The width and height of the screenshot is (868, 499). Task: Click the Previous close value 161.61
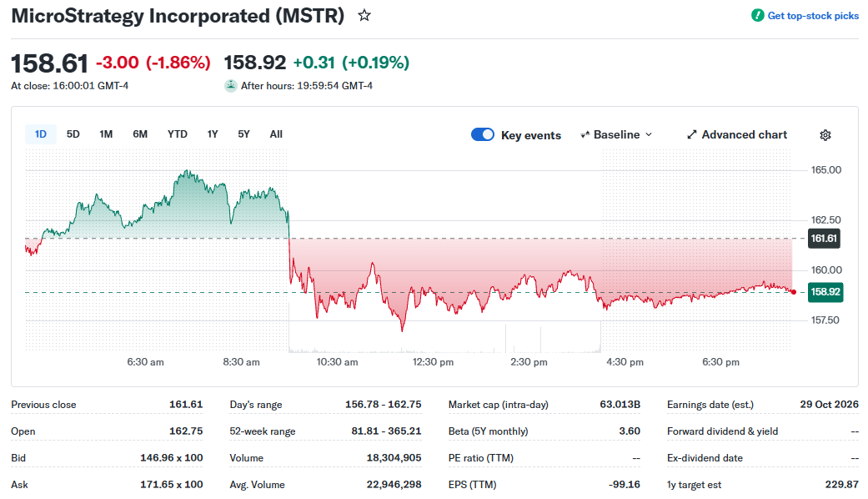pyautogui.click(x=186, y=405)
